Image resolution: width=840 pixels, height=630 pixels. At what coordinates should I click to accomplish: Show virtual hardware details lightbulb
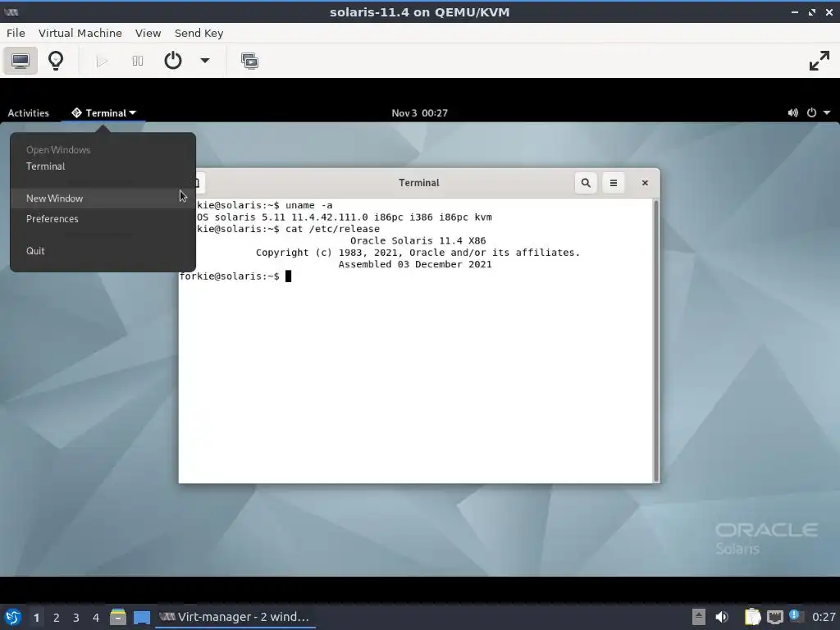pos(56,61)
